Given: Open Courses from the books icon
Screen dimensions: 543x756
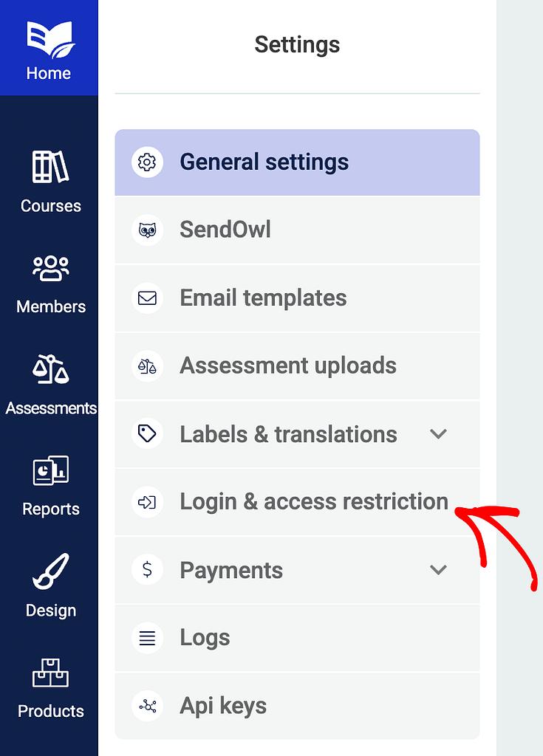Looking at the screenshot, I should [x=50, y=168].
